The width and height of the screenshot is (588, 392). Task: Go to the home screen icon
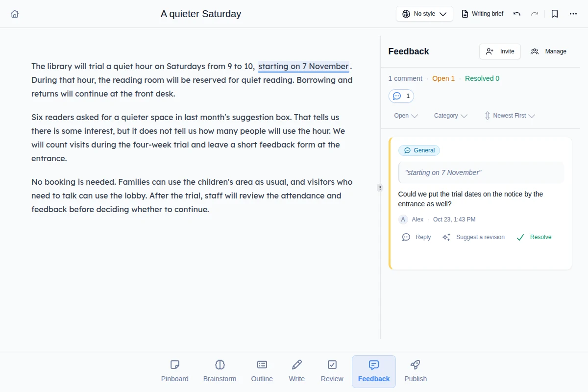[15, 14]
